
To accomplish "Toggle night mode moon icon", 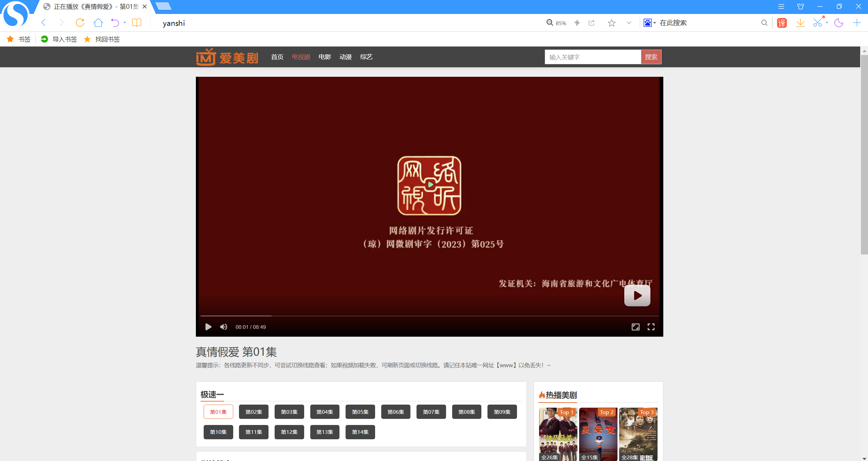I will tap(838, 23).
